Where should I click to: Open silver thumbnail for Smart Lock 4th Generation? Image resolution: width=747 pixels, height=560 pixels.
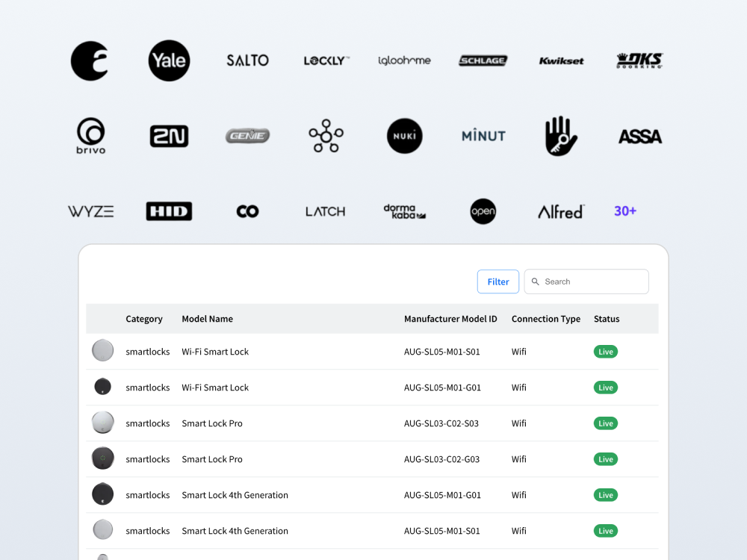[x=102, y=529]
